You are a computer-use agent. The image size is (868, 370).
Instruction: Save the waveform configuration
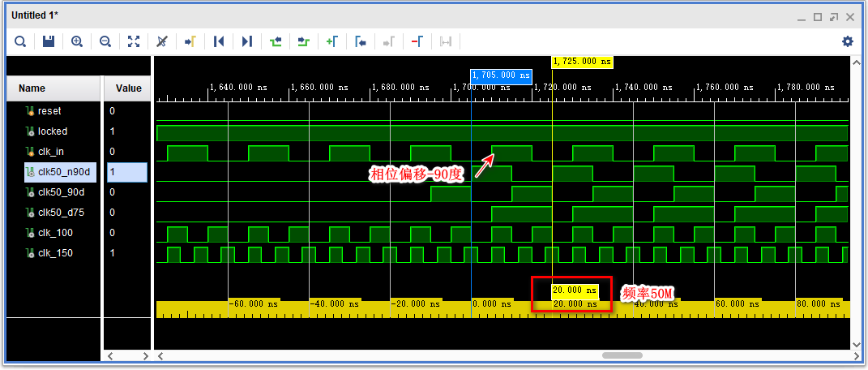click(x=48, y=41)
